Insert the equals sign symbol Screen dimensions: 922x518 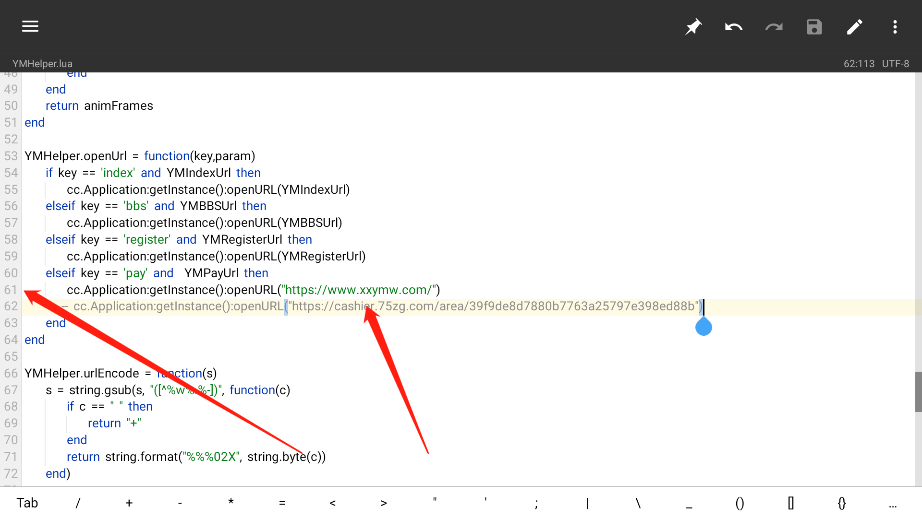[282, 503]
